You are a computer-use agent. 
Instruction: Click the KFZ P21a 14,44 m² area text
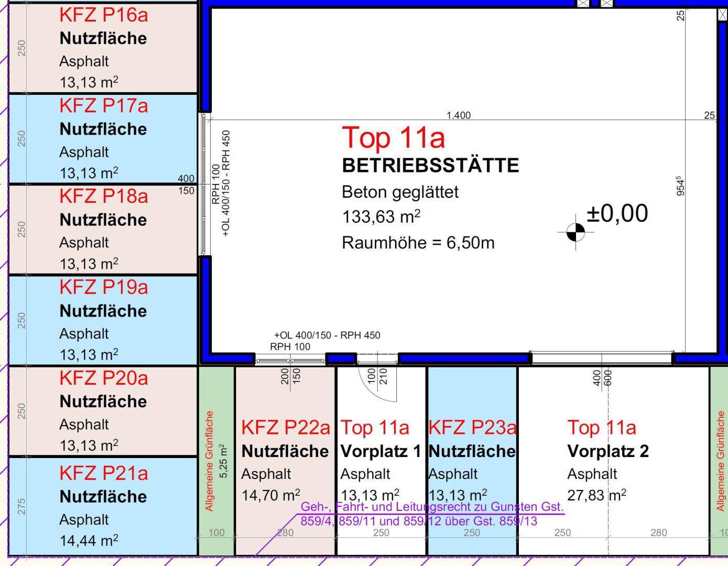pyautogui.click(x=89, y=540)
